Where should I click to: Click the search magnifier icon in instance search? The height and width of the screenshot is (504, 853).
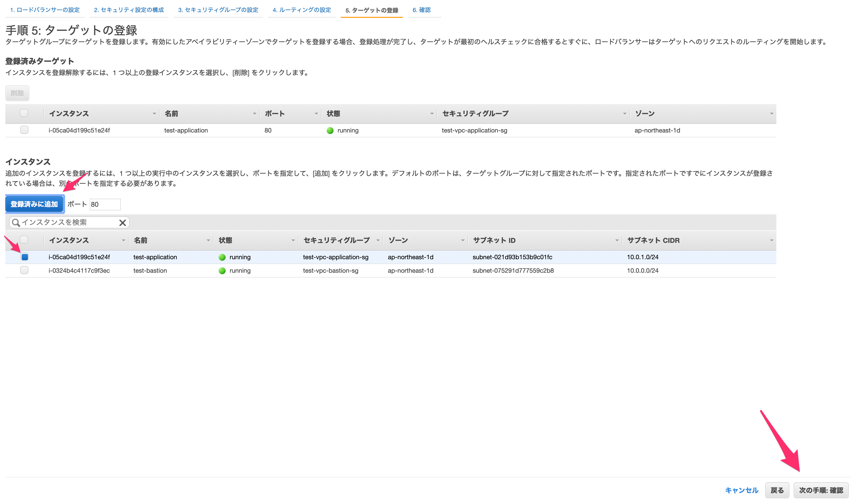pyautogui.click(x=16, y=222)
